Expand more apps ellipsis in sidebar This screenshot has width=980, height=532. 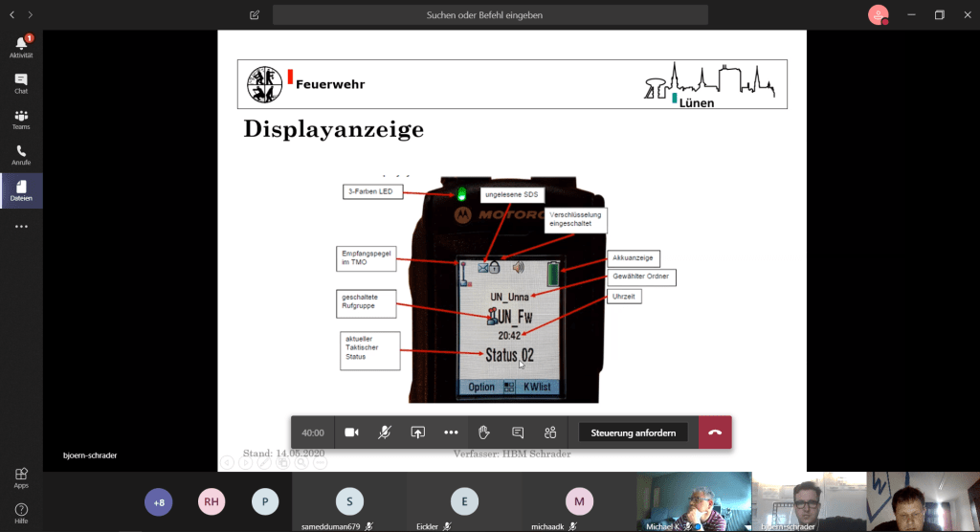(x=21, y=227)
